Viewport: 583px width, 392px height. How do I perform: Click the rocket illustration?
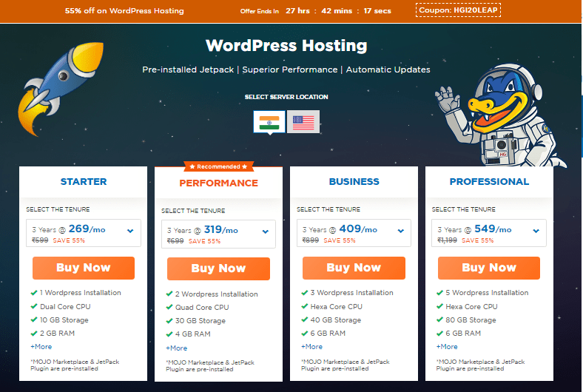tap(60, 88)
